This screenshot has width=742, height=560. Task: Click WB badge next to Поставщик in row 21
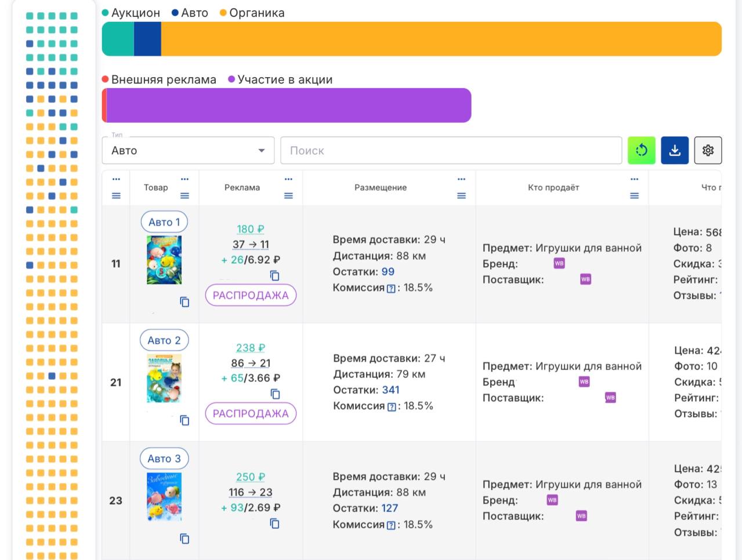610,398
